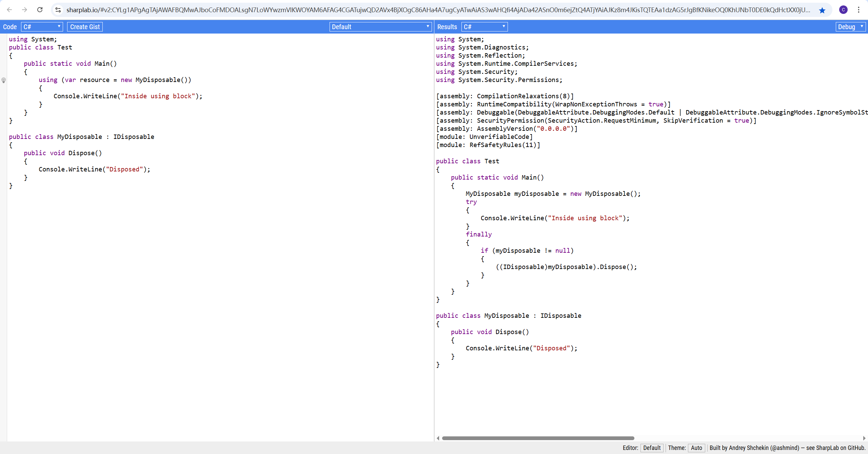Open the Chrome profile avatar
Image resolution: width=868 pixels, height=454 pixels.
pyautogui.click(x=843, y=10)
